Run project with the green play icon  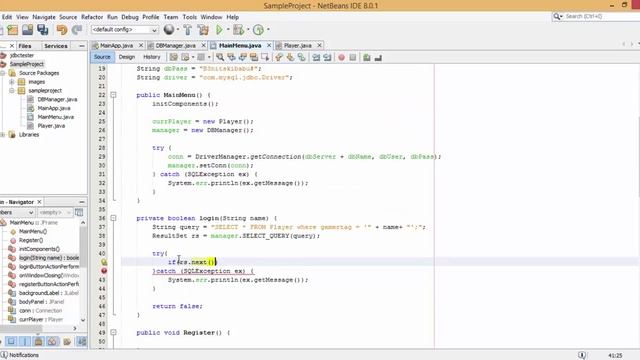219,30
